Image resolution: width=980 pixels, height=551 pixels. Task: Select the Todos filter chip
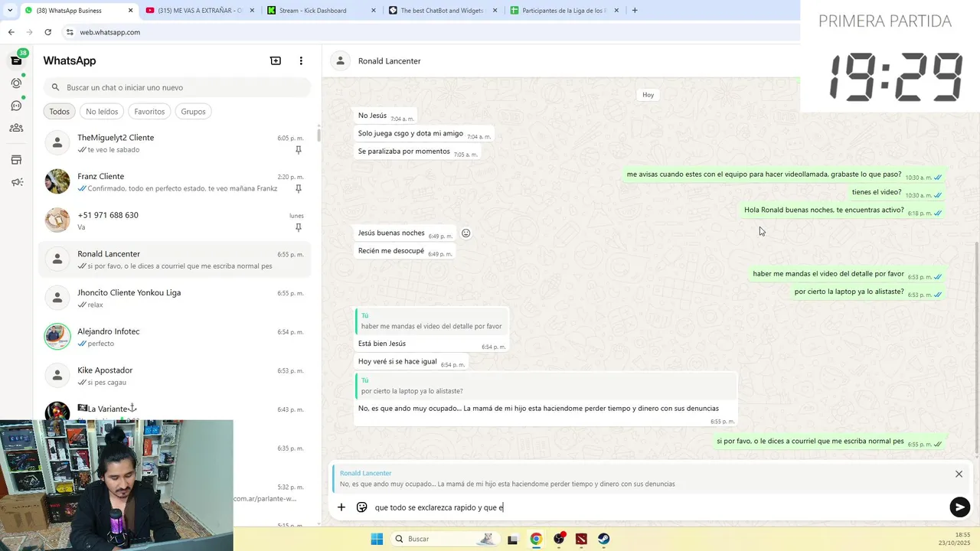(59, 111)
